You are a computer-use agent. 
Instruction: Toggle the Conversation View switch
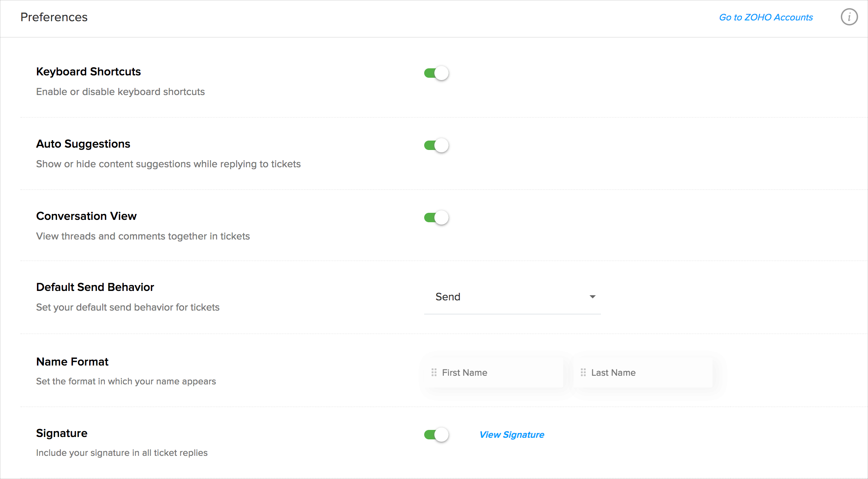436,218
